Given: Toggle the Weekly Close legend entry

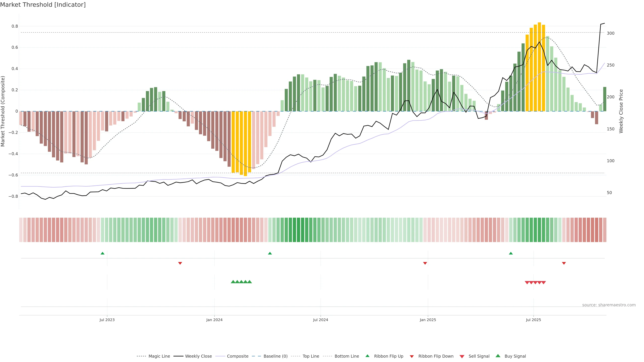Looking at the screenshot, I should coord(198,356).
